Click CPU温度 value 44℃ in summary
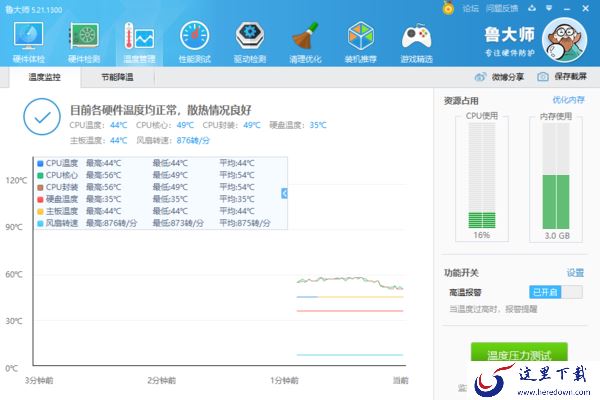600x400 pixels. [119, 125]
